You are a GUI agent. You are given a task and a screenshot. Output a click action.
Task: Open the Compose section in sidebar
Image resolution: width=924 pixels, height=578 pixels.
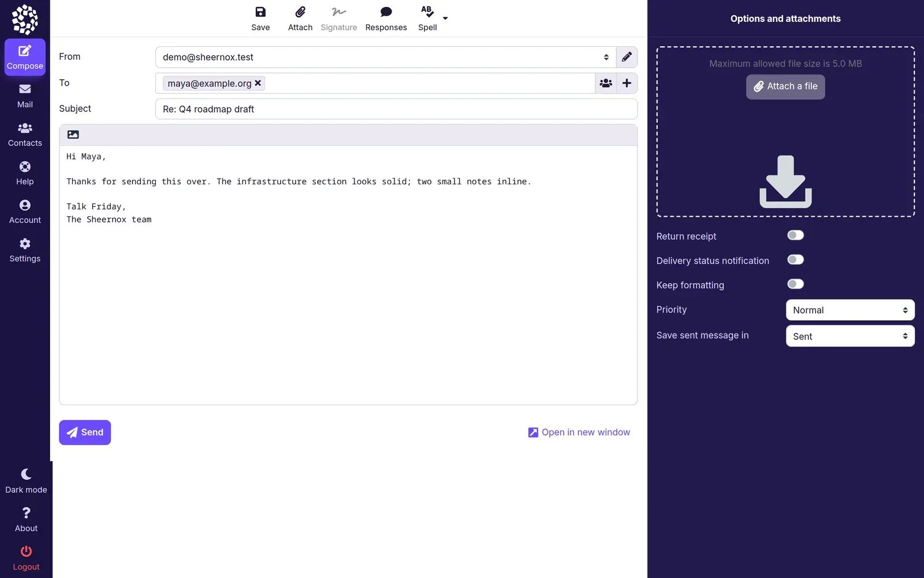click(25, 57)
